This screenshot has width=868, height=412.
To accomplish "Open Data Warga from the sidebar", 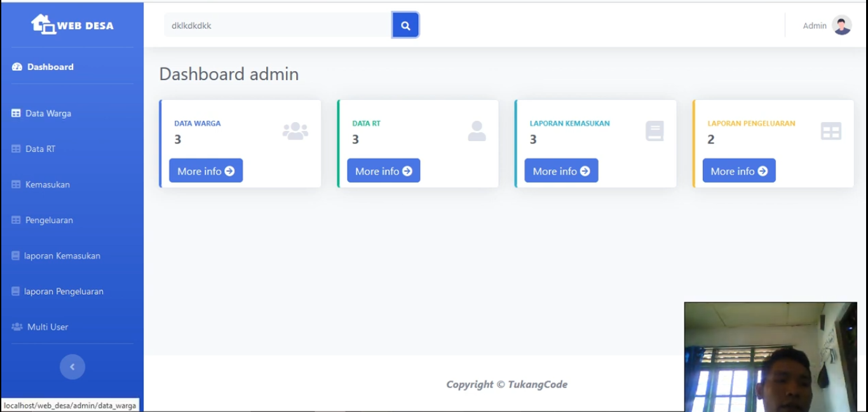I will 48,113.
